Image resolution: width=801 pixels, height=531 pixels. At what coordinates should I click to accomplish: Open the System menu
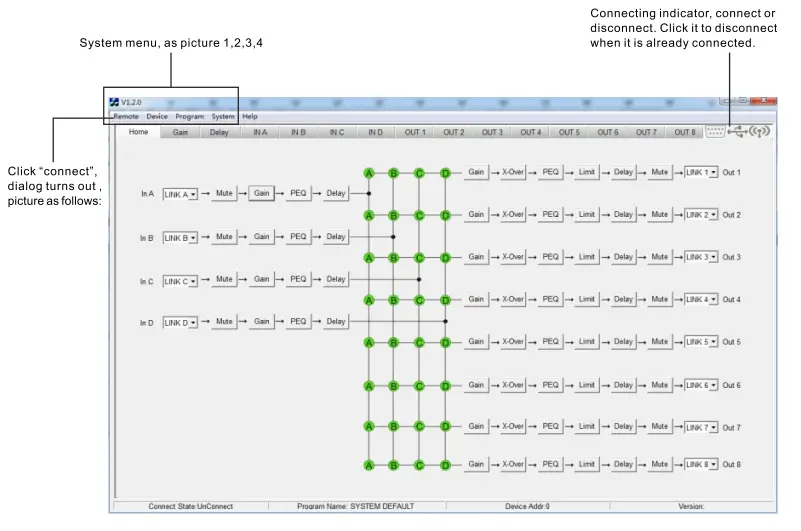click(223, 117)
